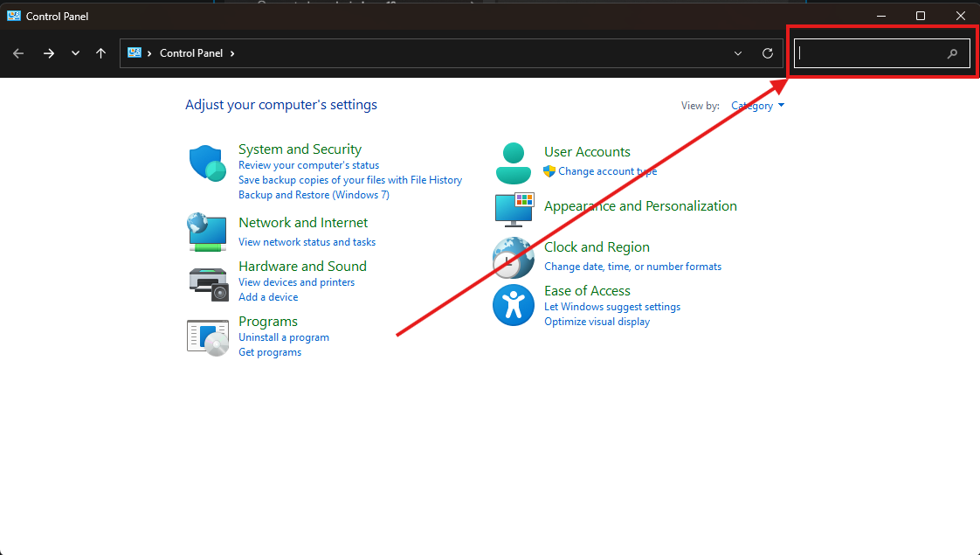This screenshot has height=555, width=980.
Task: Open Hardware and Sound category
Action: (302, 266)
